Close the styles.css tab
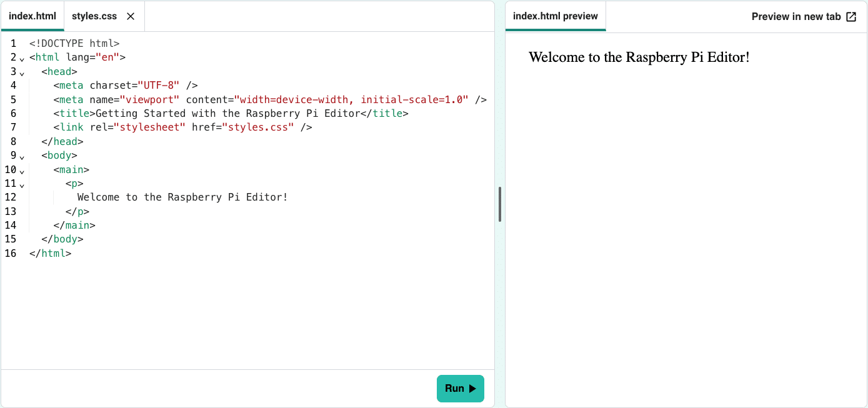 [131, 16]
